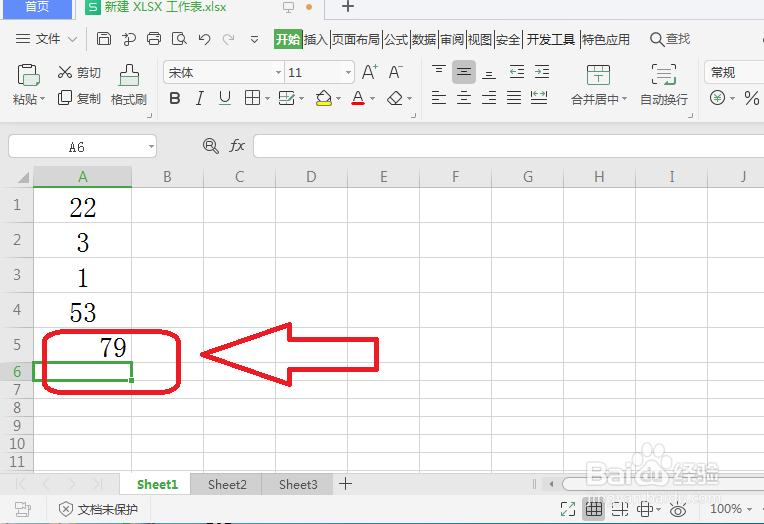Add a new sheet with plus button

[345, 484]
